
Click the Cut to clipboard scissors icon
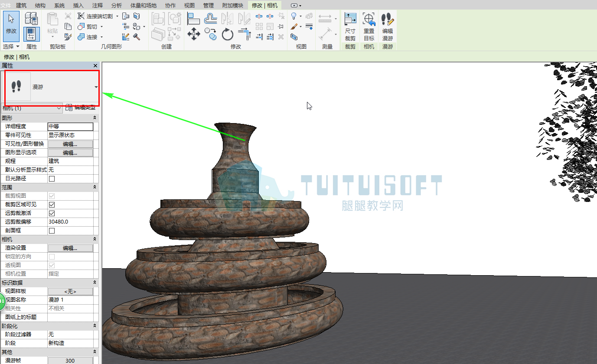click(x=68, y=16)
